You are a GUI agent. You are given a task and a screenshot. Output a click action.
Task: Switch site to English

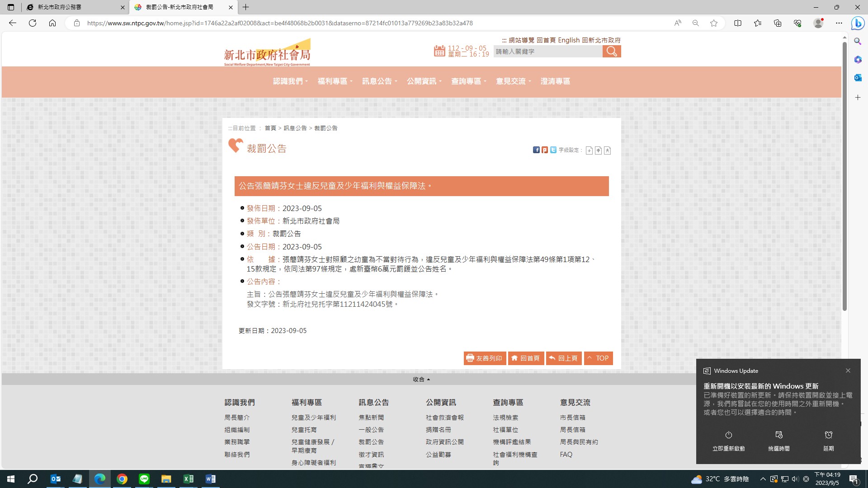(569, 40)
